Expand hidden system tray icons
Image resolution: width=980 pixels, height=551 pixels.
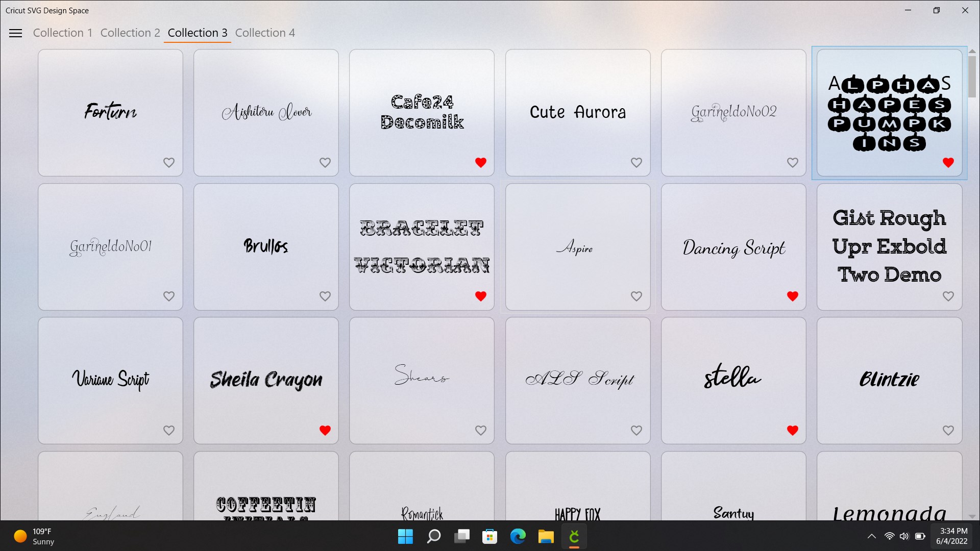tap(872, 536)
